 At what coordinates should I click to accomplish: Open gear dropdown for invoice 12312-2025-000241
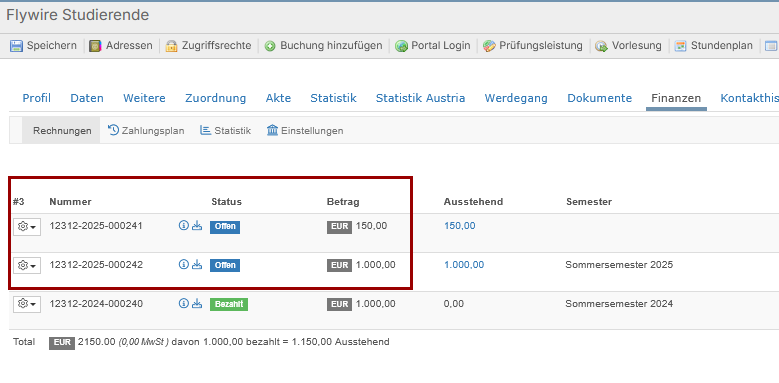click(27, 227)
